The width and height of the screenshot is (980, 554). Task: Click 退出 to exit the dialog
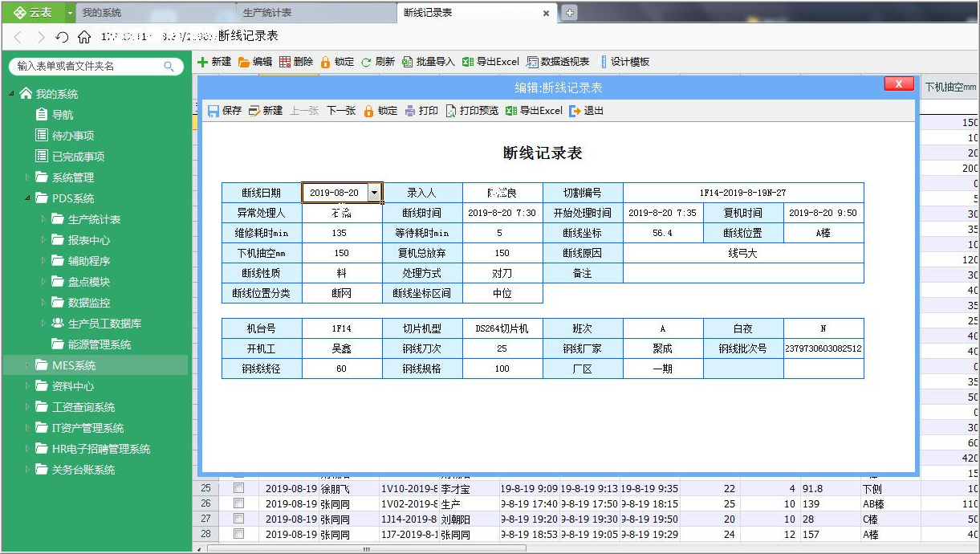(x=586, y=111)
